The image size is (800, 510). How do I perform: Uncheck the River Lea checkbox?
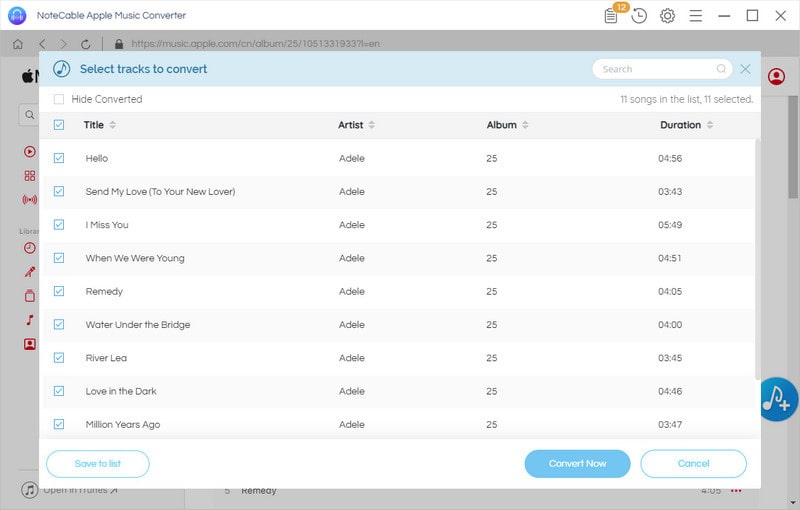59,358
